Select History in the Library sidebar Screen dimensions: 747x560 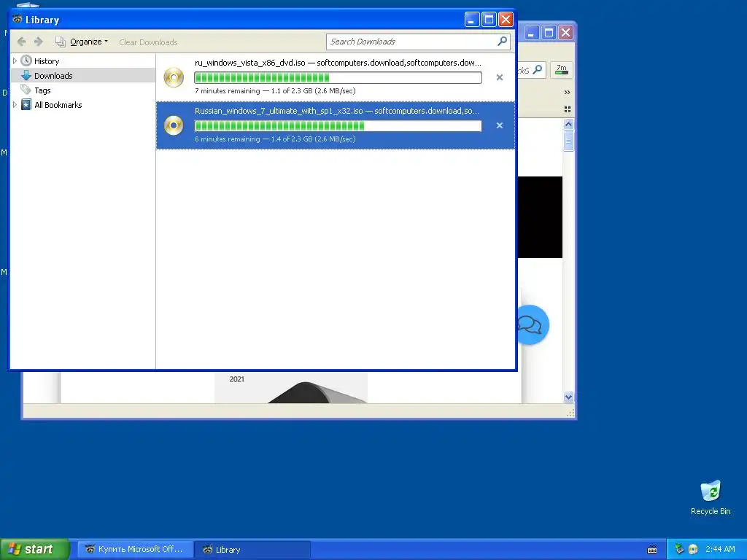tap(47, 61)
